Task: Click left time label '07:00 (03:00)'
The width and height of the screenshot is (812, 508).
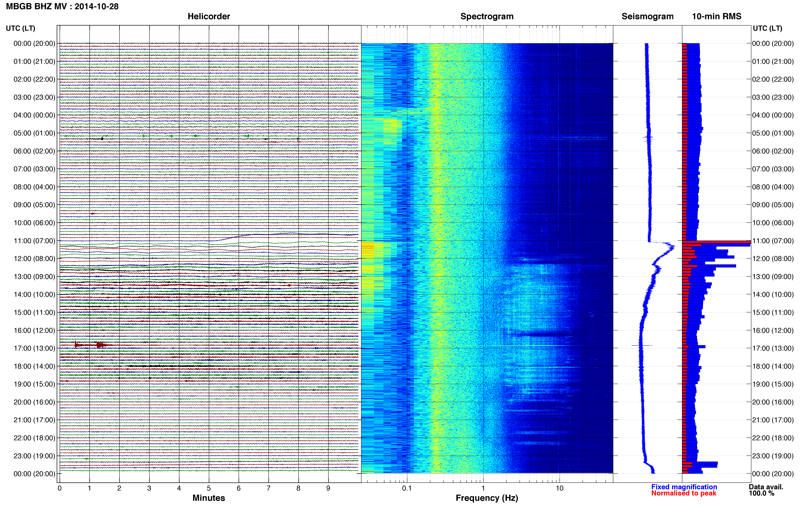Action: pos(34,169)
